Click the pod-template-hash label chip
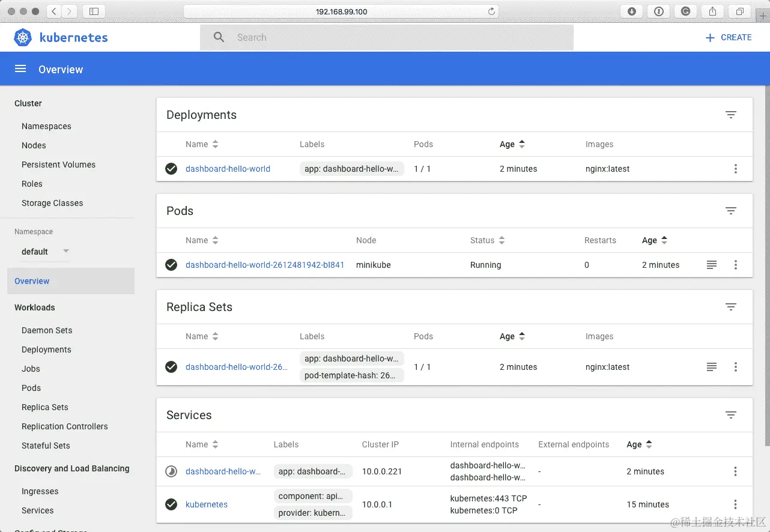The image size is (770, 532). [x=351, y=375]
